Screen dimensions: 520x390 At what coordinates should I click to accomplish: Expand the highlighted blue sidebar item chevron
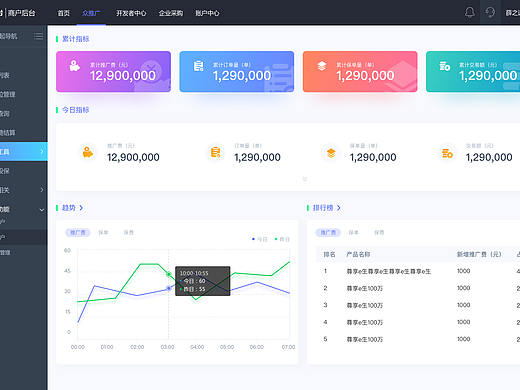point(42,152)
